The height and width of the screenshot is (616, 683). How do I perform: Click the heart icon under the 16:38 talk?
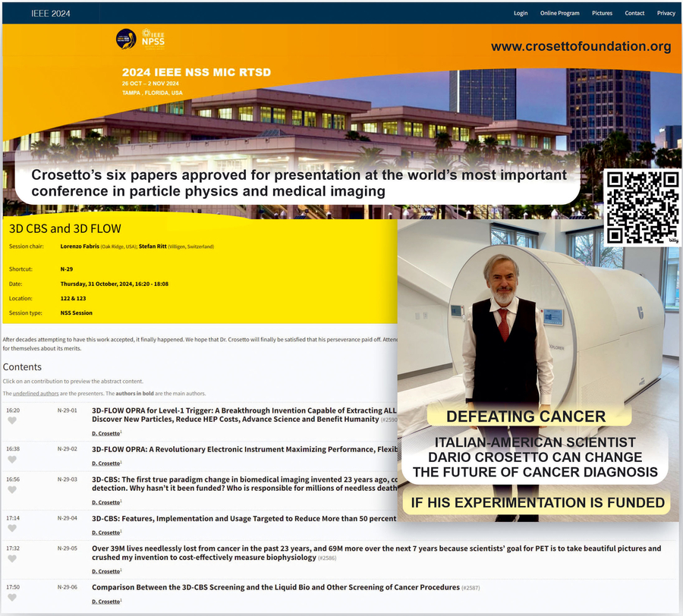click(x=11, y=460)
